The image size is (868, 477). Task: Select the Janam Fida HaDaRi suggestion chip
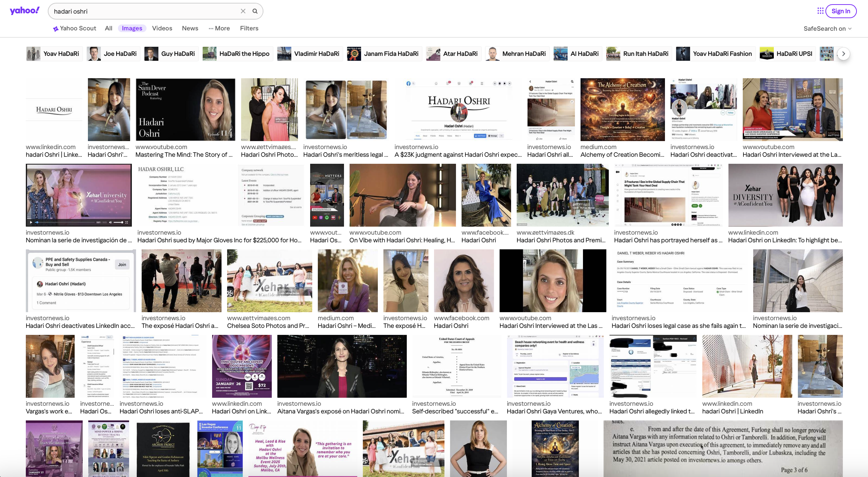coord(384,54)
